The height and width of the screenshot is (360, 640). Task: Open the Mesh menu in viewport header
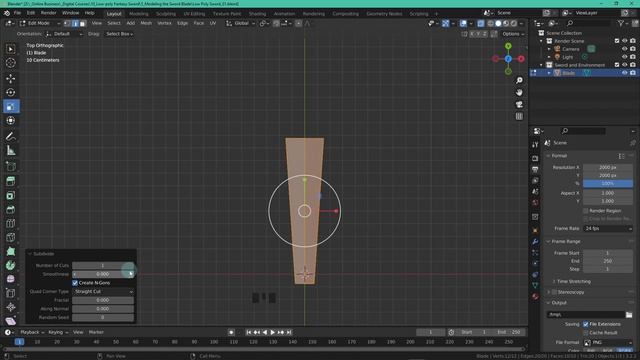(146, 23)
